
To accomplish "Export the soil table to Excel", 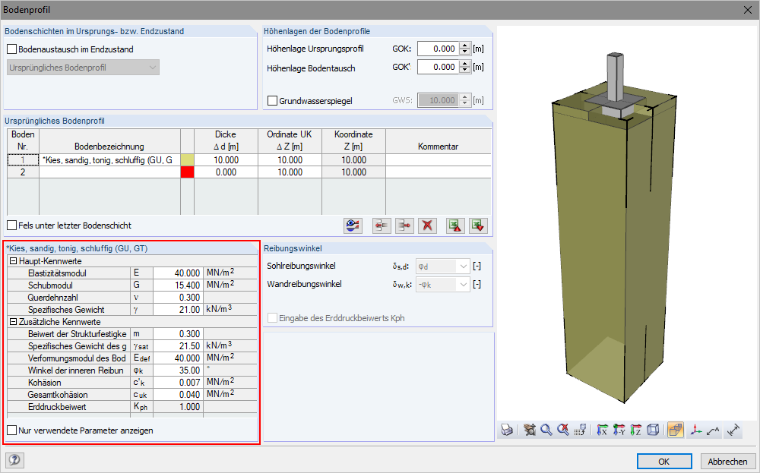I will 455,225.
